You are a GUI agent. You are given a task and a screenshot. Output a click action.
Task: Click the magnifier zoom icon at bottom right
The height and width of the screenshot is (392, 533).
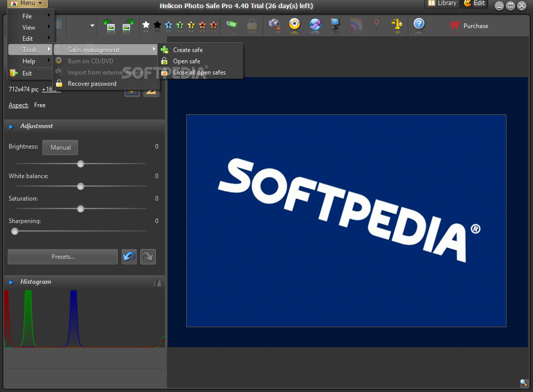[x=524, y=383]
